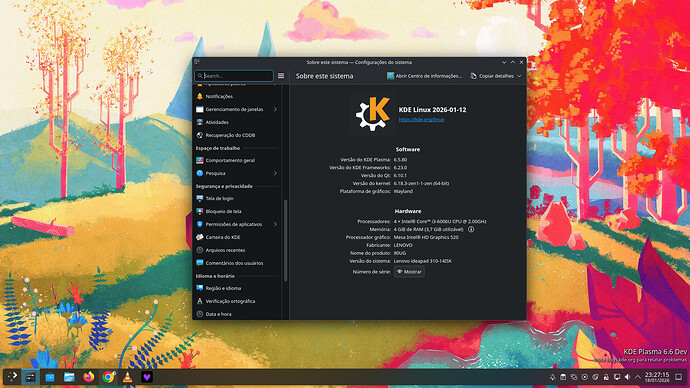Click Abrir Centro de informações button

coord(424,76)
